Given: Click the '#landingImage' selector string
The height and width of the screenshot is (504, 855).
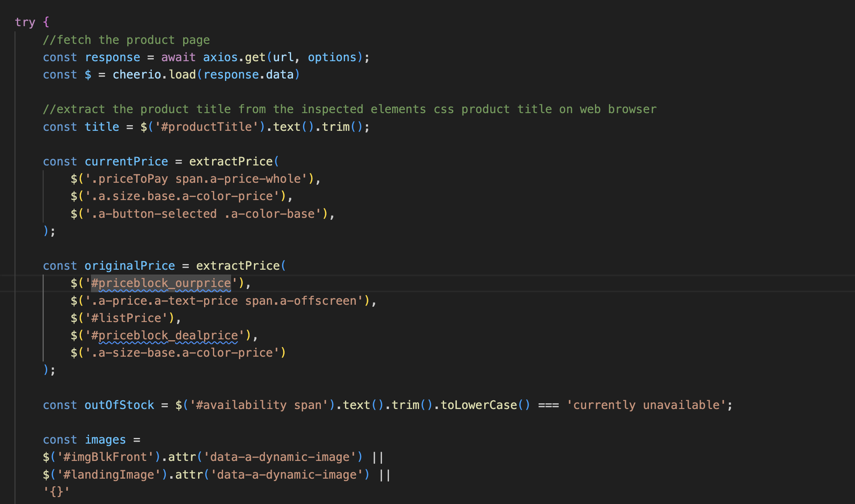Looking at the screenshot, I should 109,475.
